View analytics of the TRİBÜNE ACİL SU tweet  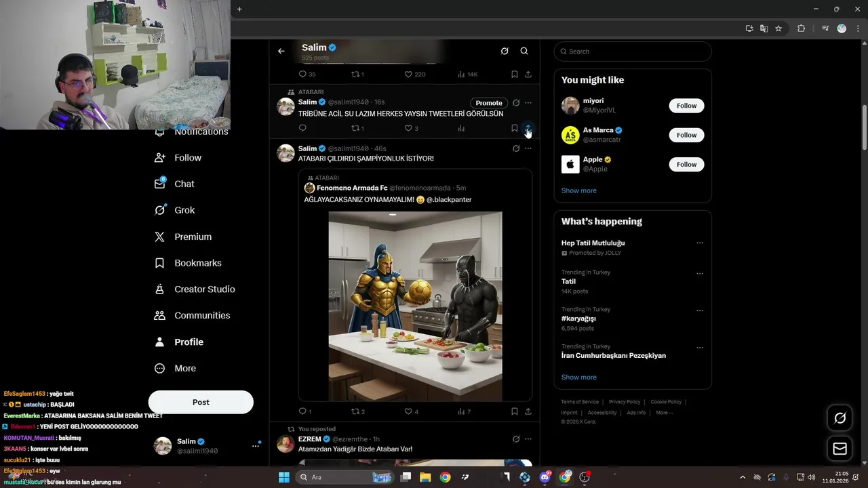[461, 128]
